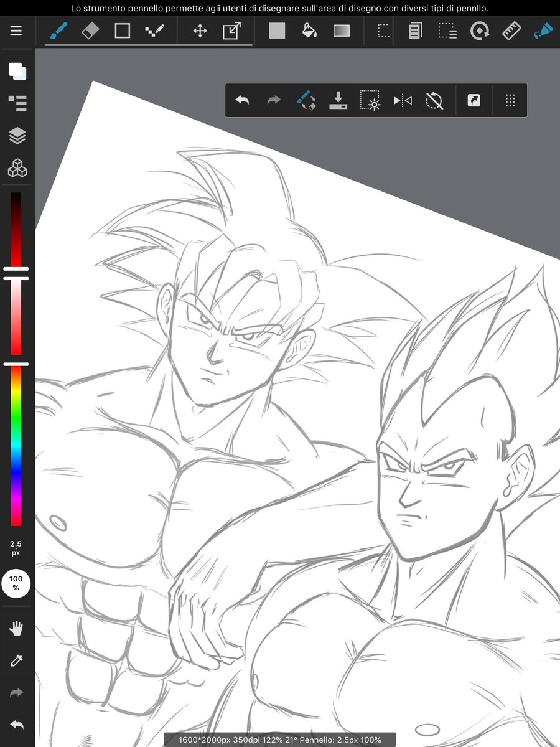Image resolution: width=560 pixels, height=747 pixels.
Task: Select the Select Eraser rotate tool
Action: [x=479, y=31]
